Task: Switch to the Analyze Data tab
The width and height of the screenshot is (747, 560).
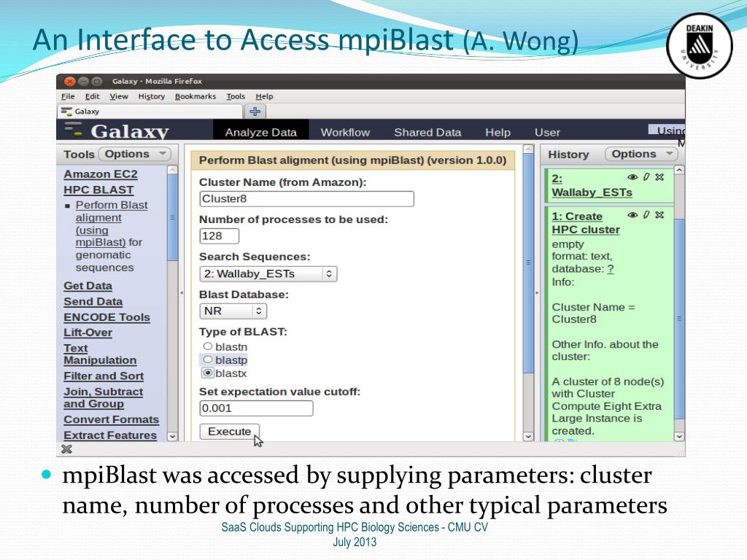Action: click(x=260, y=132)
